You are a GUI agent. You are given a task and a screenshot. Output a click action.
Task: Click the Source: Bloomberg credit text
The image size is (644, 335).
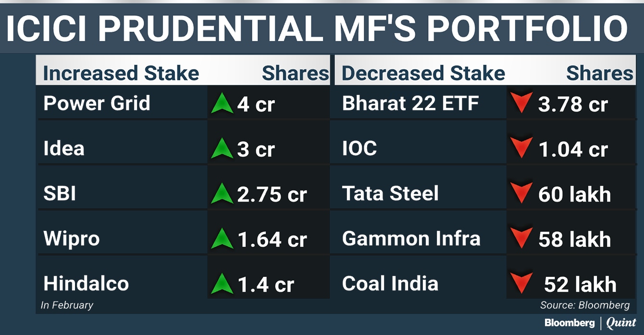(x=584, y=305)
